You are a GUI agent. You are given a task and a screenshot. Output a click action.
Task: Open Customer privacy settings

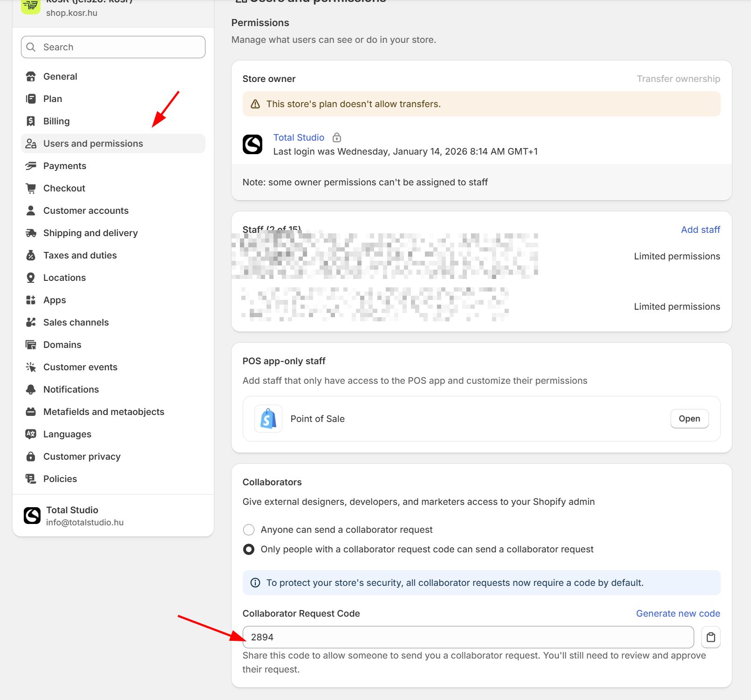(82, 456)
